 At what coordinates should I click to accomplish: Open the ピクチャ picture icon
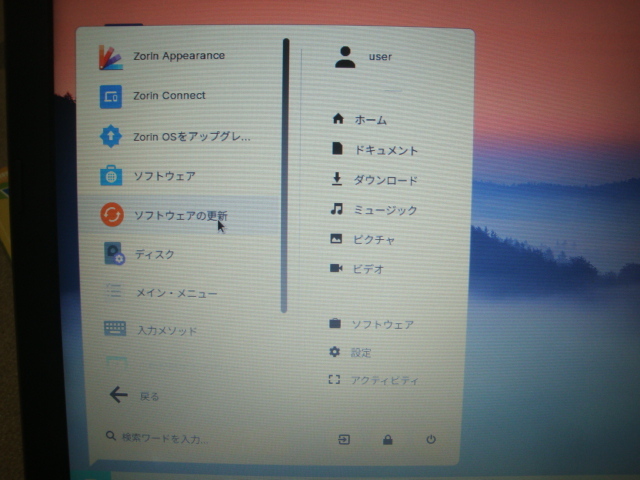(336, 238)
